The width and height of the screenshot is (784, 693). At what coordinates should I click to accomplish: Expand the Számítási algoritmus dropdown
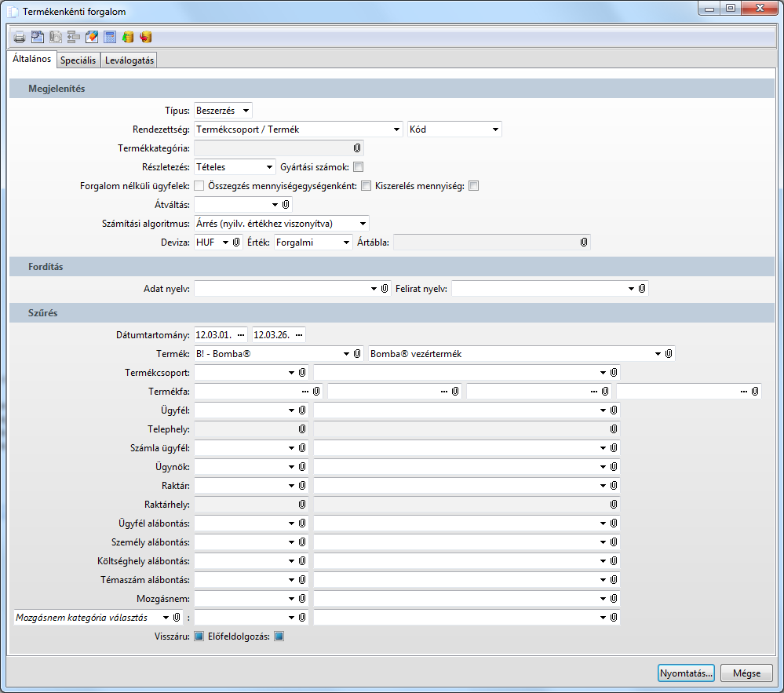(x=281, y=224)
